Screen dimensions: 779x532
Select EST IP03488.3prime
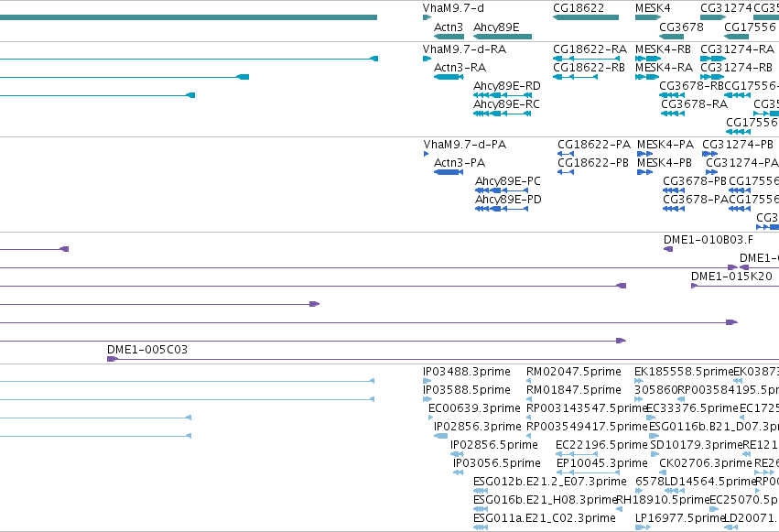(427, 381)
